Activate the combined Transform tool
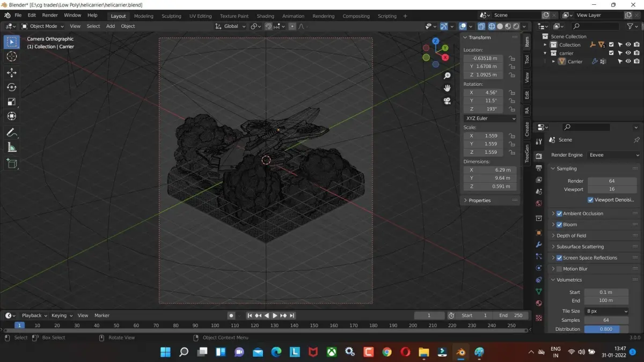This screenshot has width=644, height=362. click(12, 116)
